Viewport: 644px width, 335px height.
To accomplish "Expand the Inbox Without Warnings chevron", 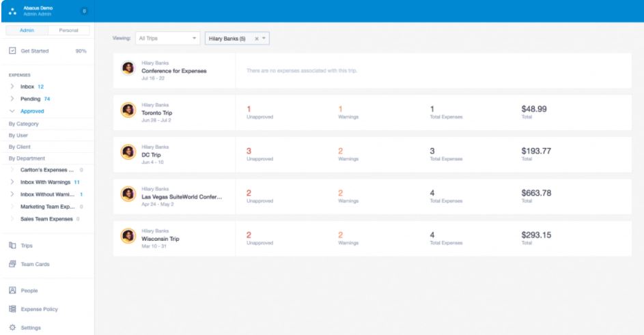I will [x=12, y=194].
